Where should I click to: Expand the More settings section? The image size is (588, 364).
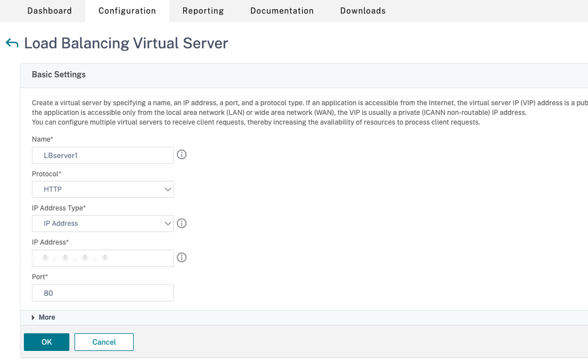click(47, 317)
